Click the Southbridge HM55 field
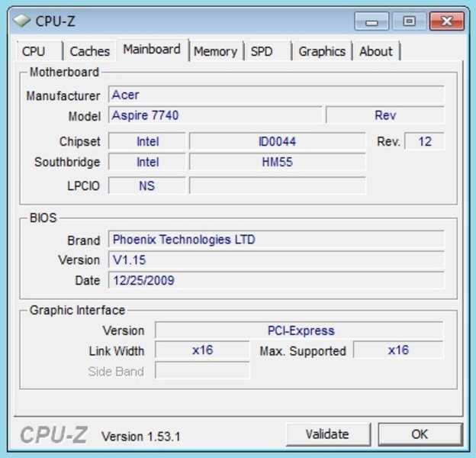 (277, 162)
